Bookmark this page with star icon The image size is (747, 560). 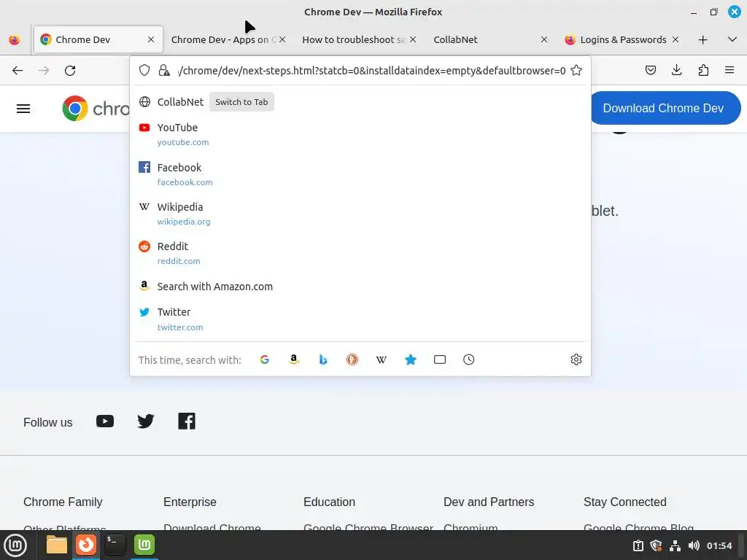click(x=576, y=71)
